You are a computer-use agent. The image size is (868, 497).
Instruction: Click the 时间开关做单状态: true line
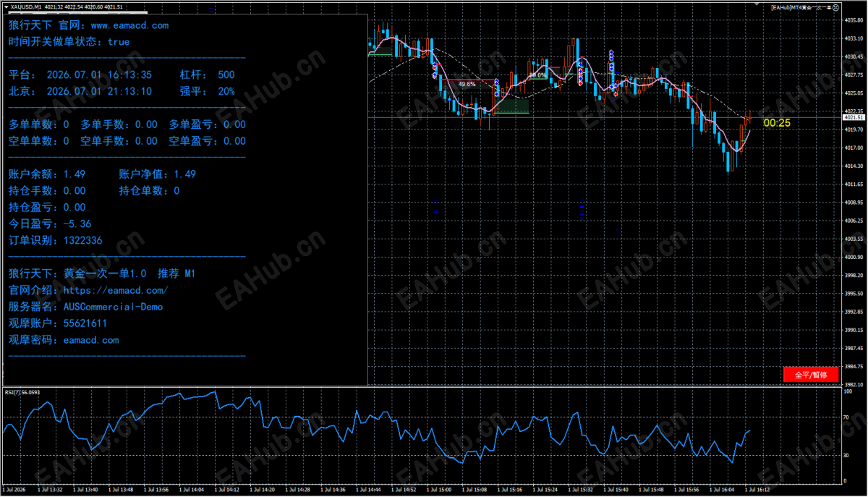click(69, 42)
